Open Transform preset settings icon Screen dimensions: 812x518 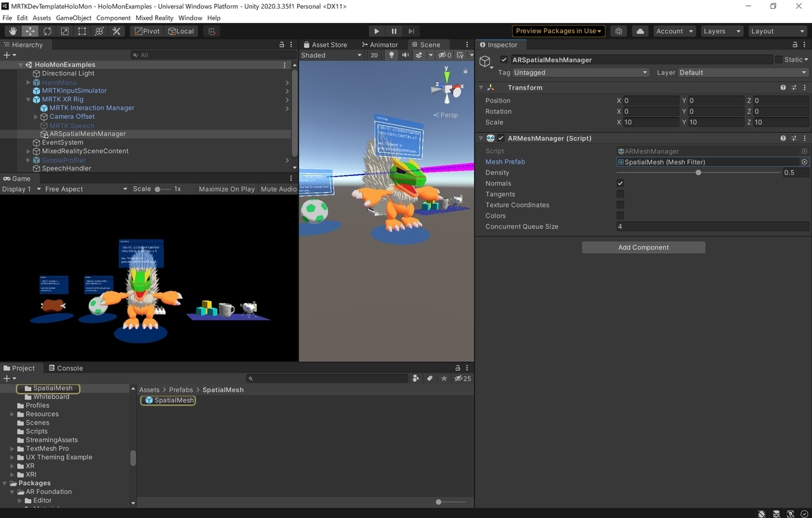[x=794, y=88]
